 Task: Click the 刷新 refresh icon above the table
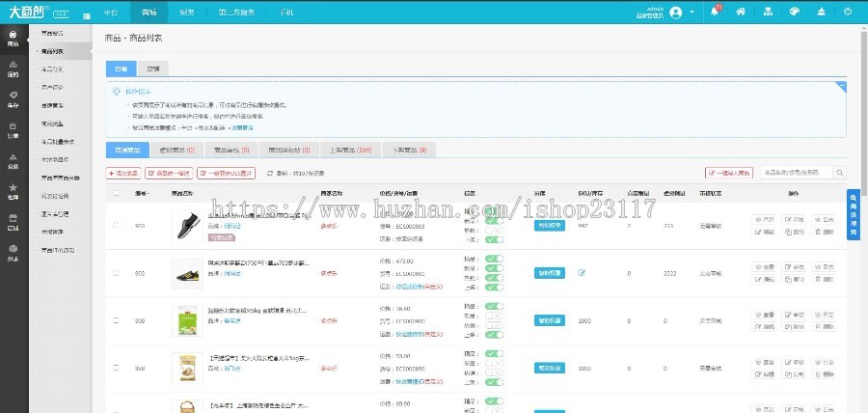click(x=270, y=174)
